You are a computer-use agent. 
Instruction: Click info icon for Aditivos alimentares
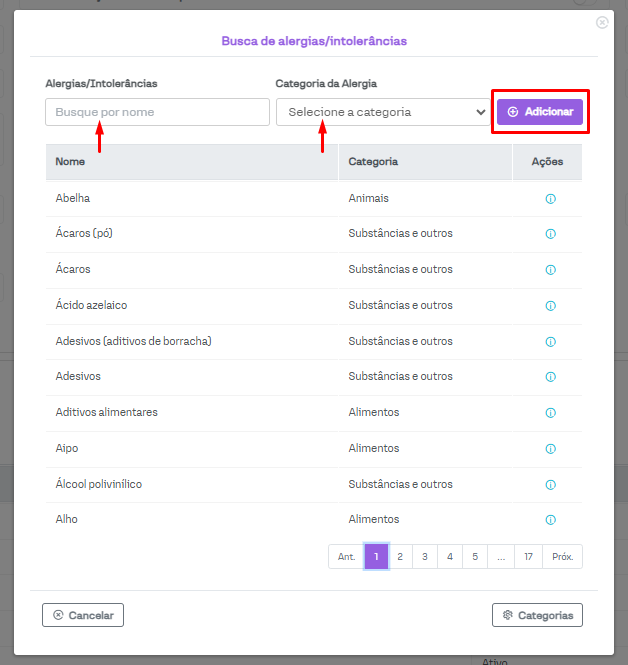[550, 413]
